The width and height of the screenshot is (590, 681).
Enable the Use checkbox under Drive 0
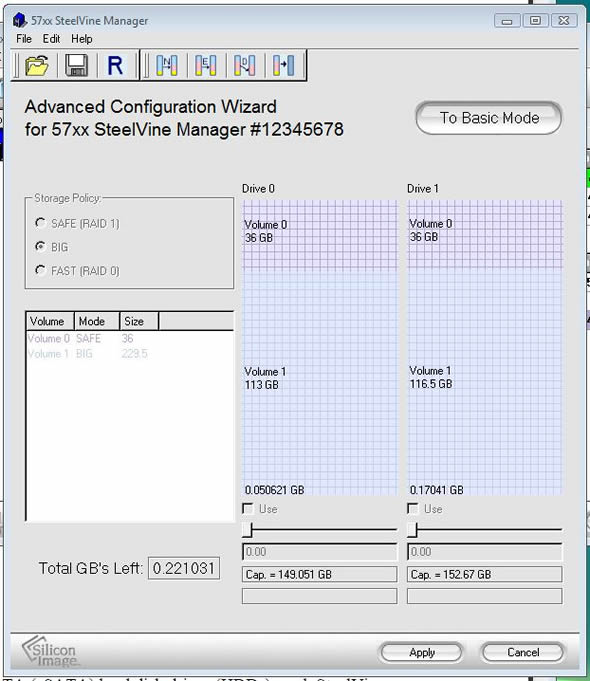point(248,509)
